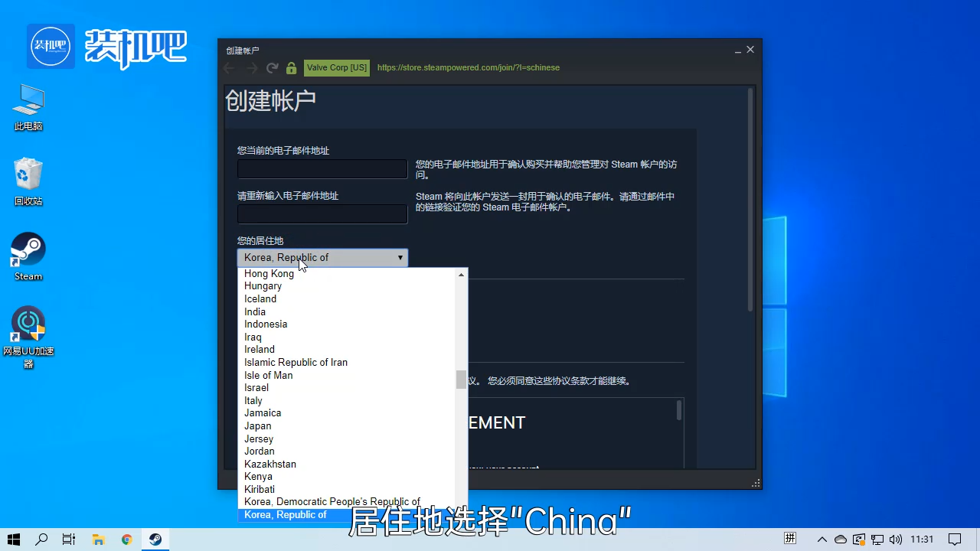Image resolution: width=980 pixels, height=551 pixels.
Task: Click the address bar lock icon
Action: click(x=291, y=68)
